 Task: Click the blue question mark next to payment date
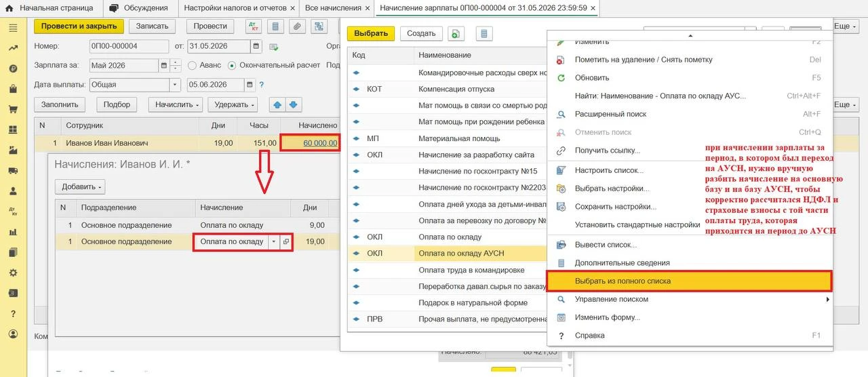261,85
